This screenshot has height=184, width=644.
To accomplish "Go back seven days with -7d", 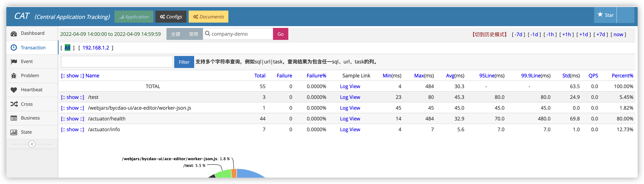I will [518, 35].
